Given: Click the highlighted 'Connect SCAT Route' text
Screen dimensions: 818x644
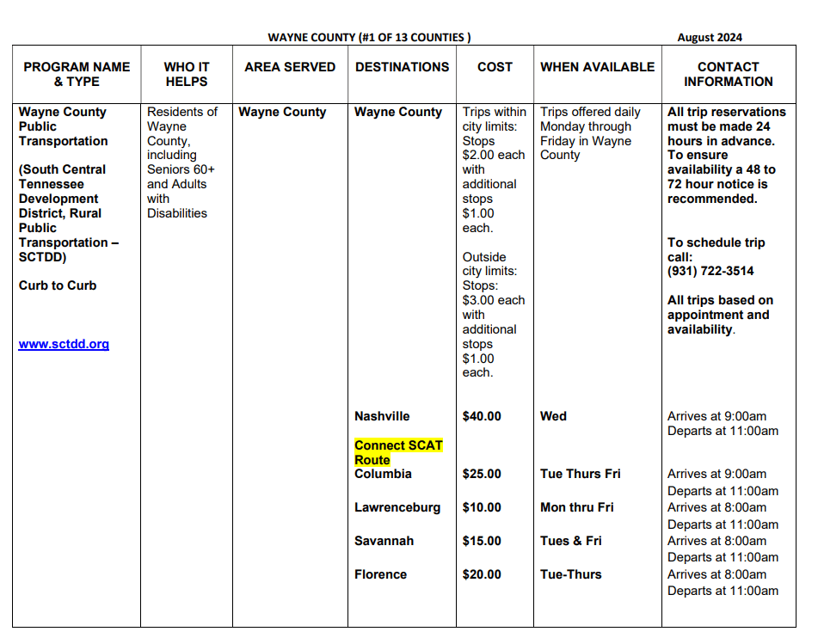Looking at the screenshot, I should tap(398, 452).
